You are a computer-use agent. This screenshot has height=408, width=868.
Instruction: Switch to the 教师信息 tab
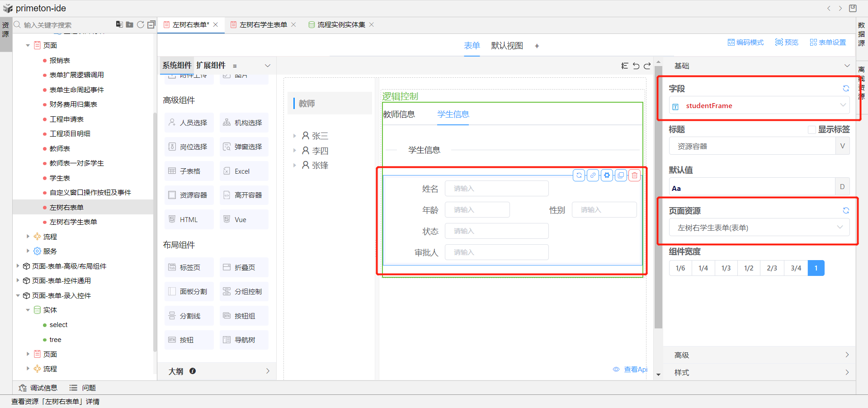pos(399,114)
